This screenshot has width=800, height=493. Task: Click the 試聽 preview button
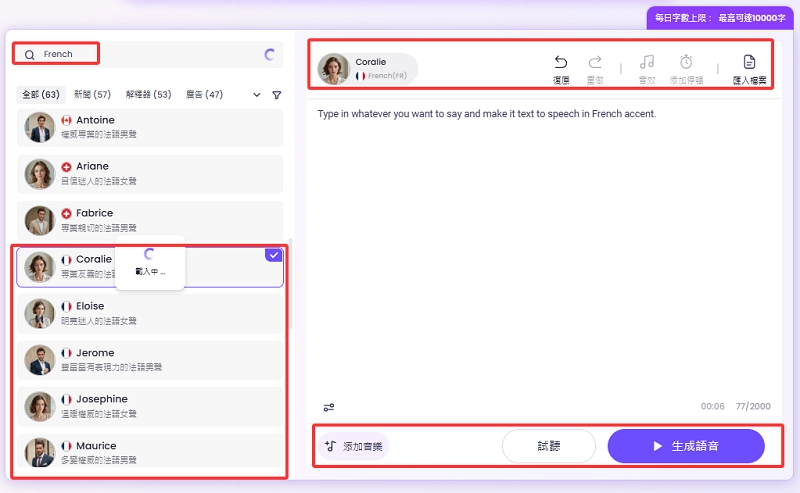549,447
